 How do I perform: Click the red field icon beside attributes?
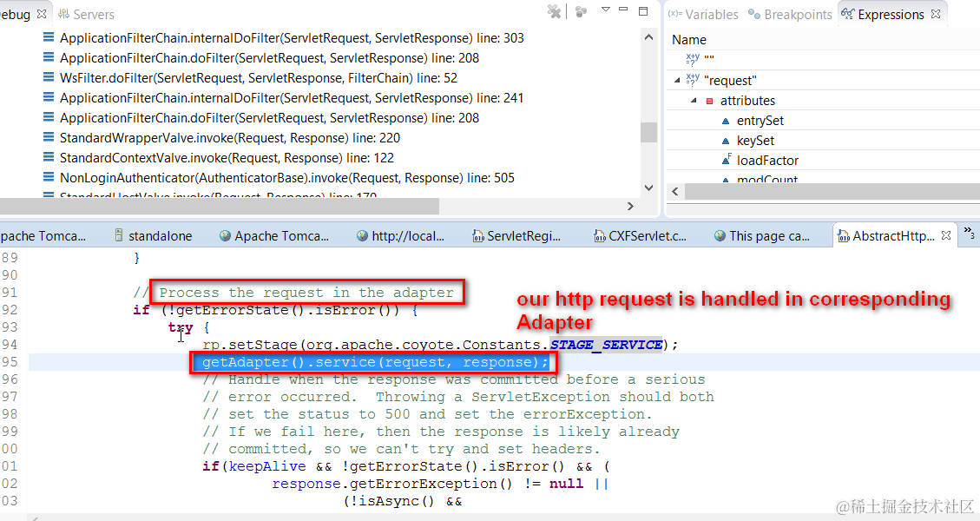point(709,101)
